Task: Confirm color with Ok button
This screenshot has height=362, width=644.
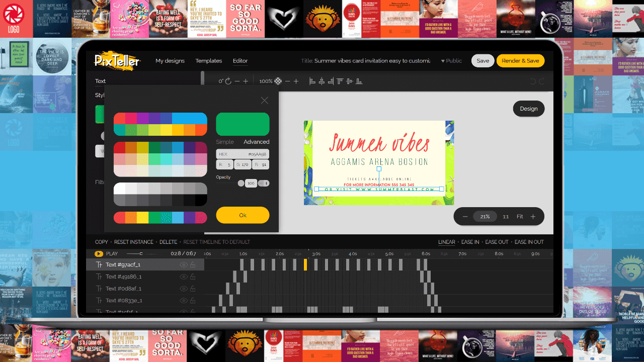Action: click(x=243, y=215)
